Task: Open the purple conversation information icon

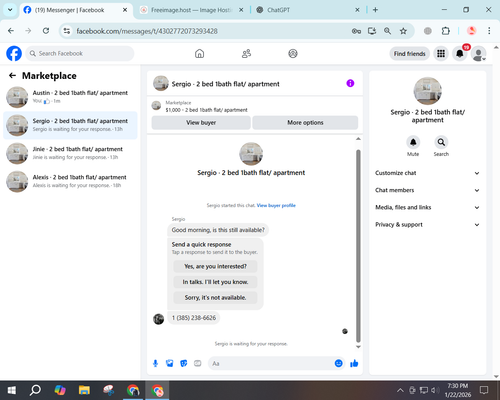Action: [x=350, y=83]
